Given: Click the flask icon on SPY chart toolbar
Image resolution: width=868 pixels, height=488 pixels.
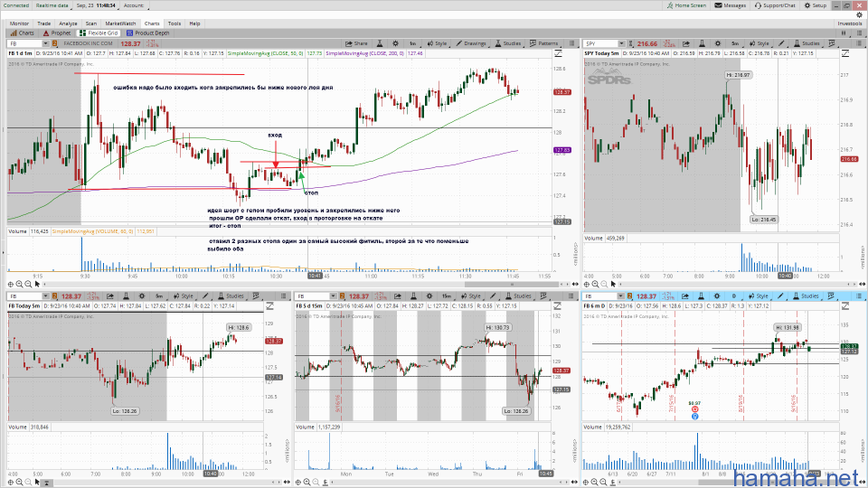Looking at the screenshot, I should [x=702, y=43].
